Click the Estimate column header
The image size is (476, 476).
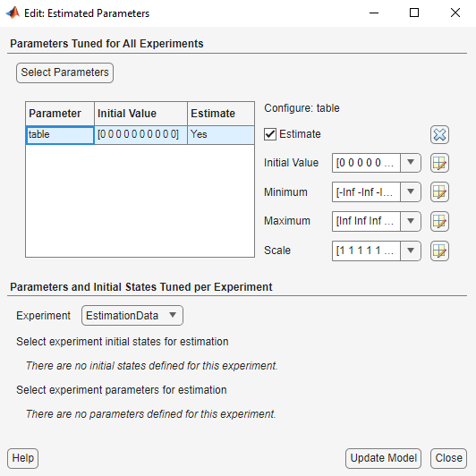[221, 114]
